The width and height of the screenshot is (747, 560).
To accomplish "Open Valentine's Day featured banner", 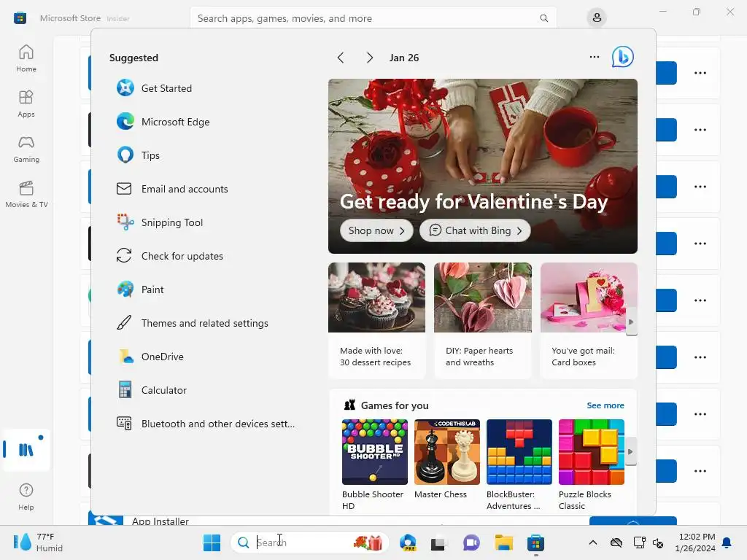I will click(483, 166).
